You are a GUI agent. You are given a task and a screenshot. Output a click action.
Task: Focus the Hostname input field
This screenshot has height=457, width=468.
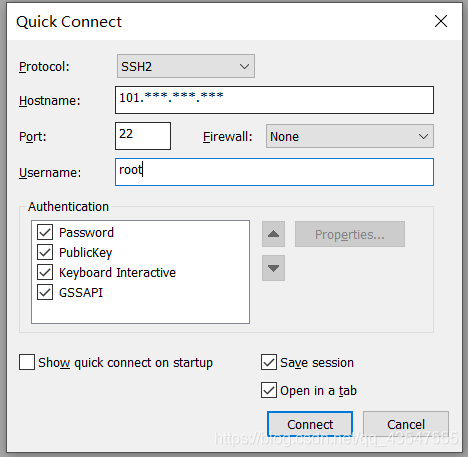click(x=274, y=100)
